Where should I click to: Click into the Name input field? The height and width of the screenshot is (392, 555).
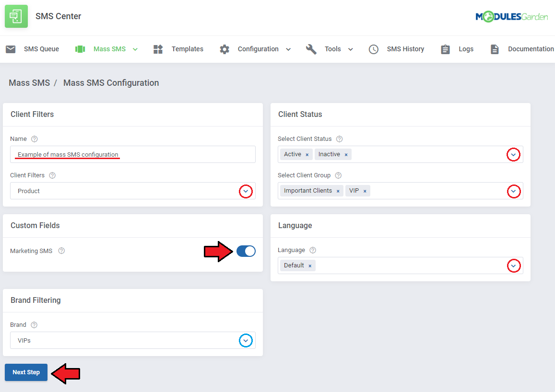click(133, 154)
